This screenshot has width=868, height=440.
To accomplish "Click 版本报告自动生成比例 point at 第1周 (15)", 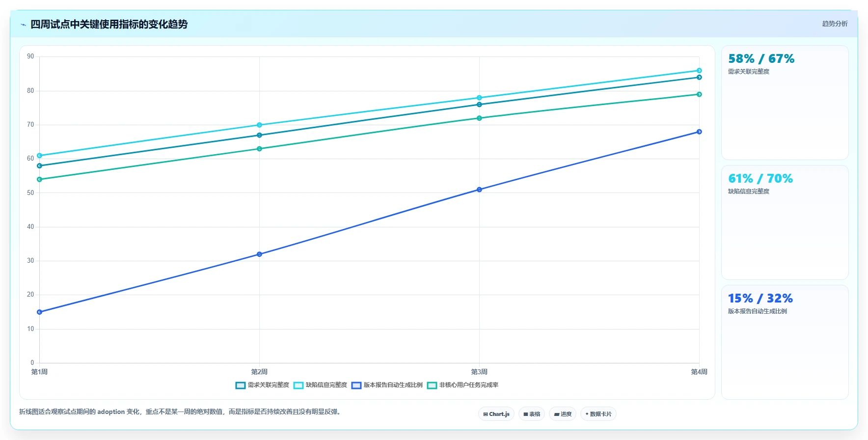I will [x=40, y=312].
